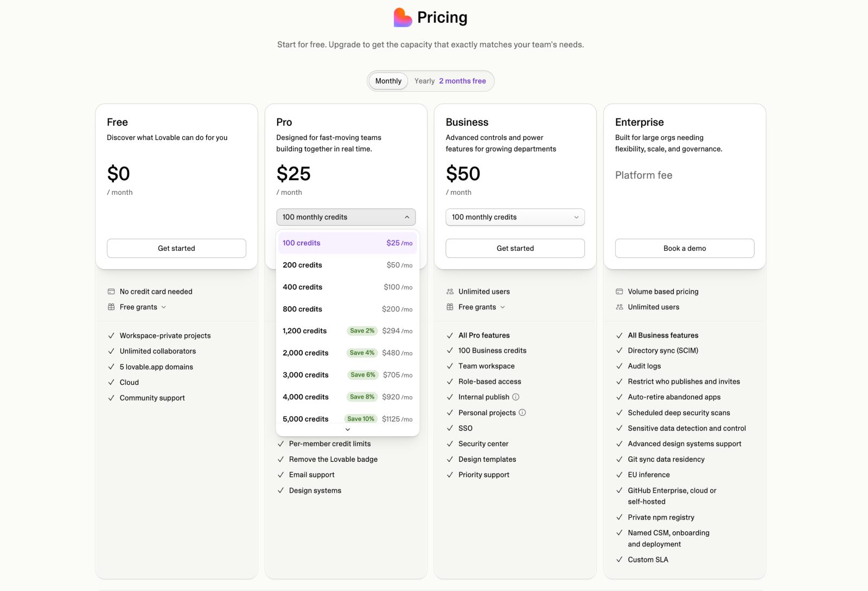Click info icon beside Personal projects
868x591 pixels.
click(x=522, y=412)
